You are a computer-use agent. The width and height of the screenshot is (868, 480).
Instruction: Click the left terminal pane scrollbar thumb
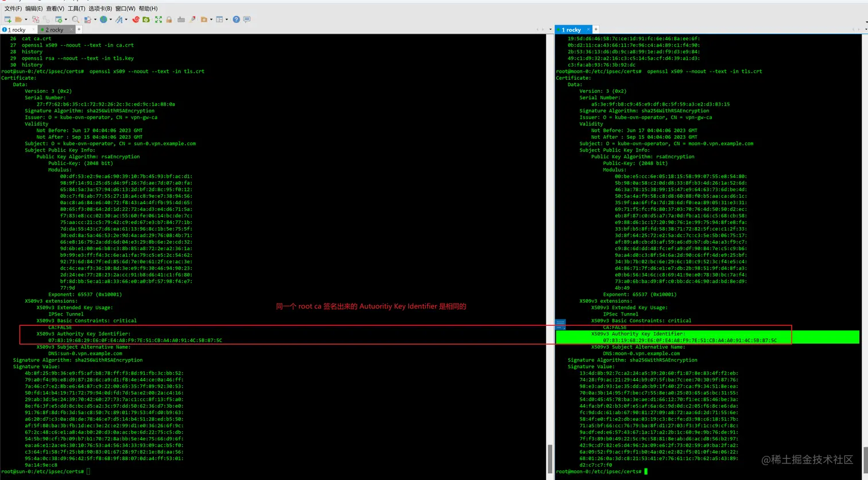(550, 459)
